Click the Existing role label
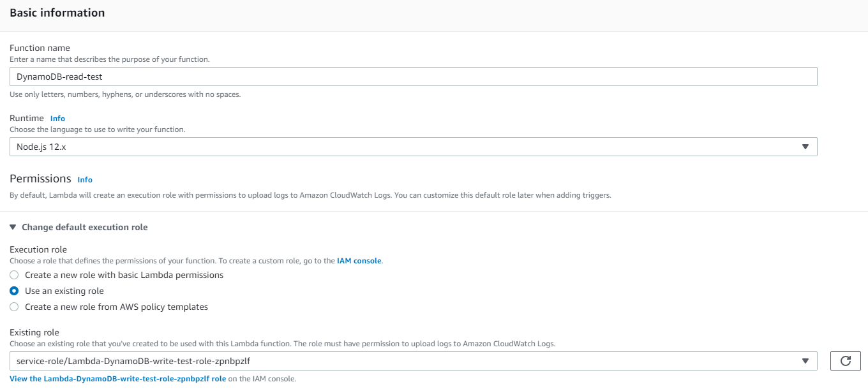The width and height of the screenshot is (868, 389). coord(34,332)
